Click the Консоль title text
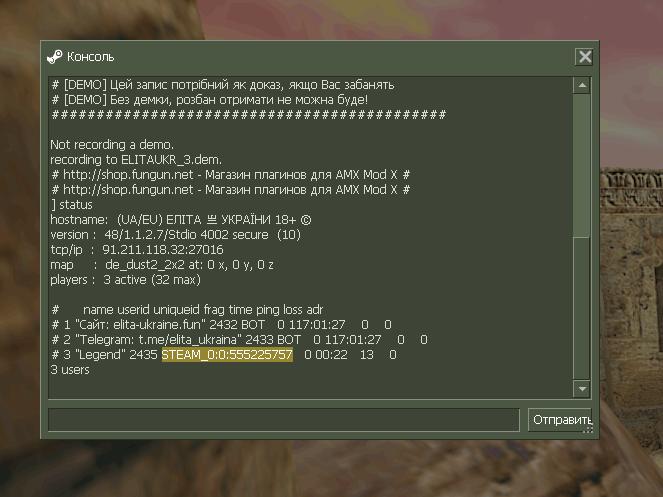This screenshot has width=663, height=497. (90, 57)
